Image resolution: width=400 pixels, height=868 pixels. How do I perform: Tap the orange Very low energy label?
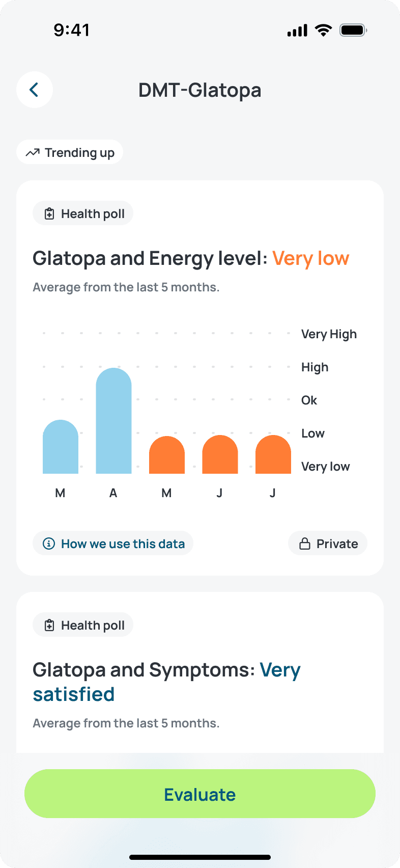[311, 258]
